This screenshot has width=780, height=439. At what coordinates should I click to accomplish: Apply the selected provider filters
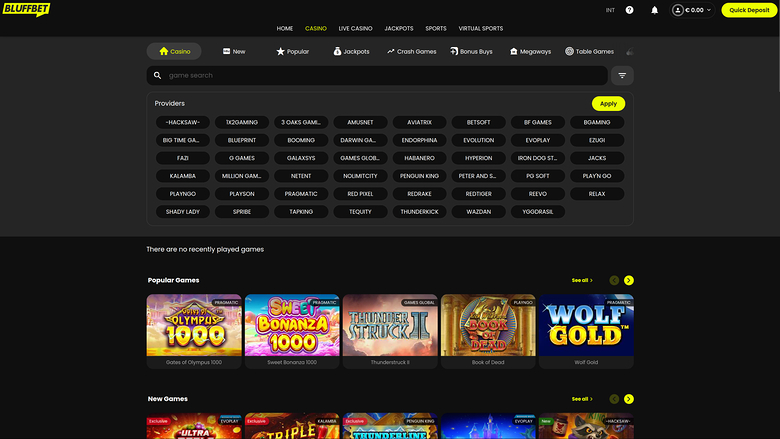(x=608, y=103)
